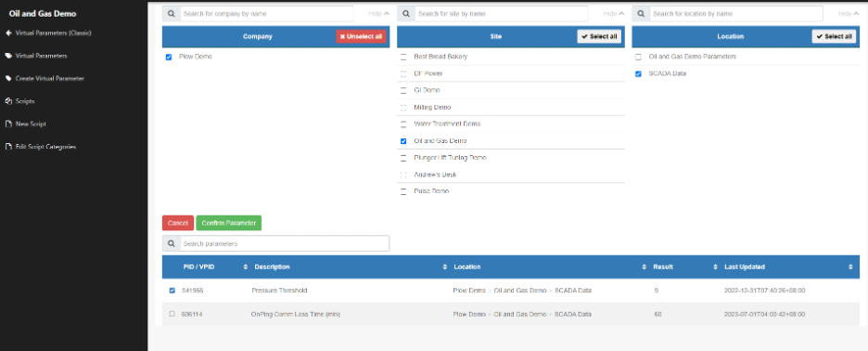The image size is (868, 351).
Task: Click the Confirm Parameter button
Action: tap(229, 223)
